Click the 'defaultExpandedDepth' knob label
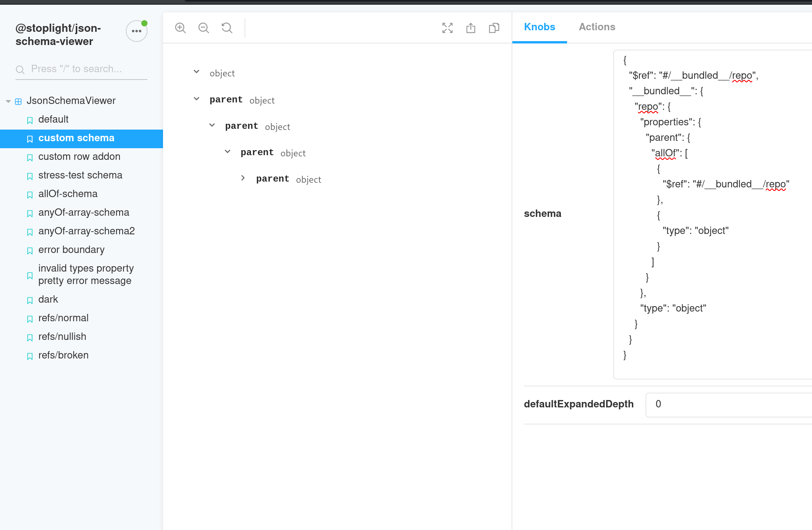Viewport: 812px width, 530px height. 579,404
